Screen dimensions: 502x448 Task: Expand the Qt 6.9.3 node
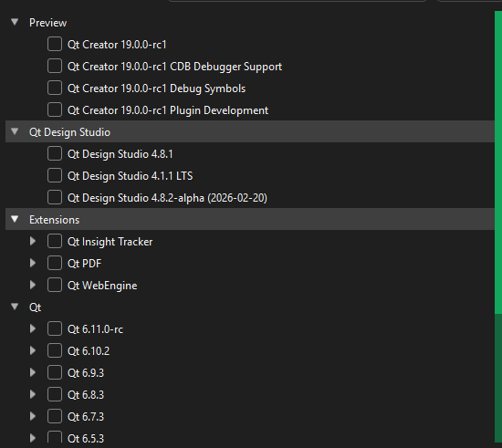pos(33,373)
